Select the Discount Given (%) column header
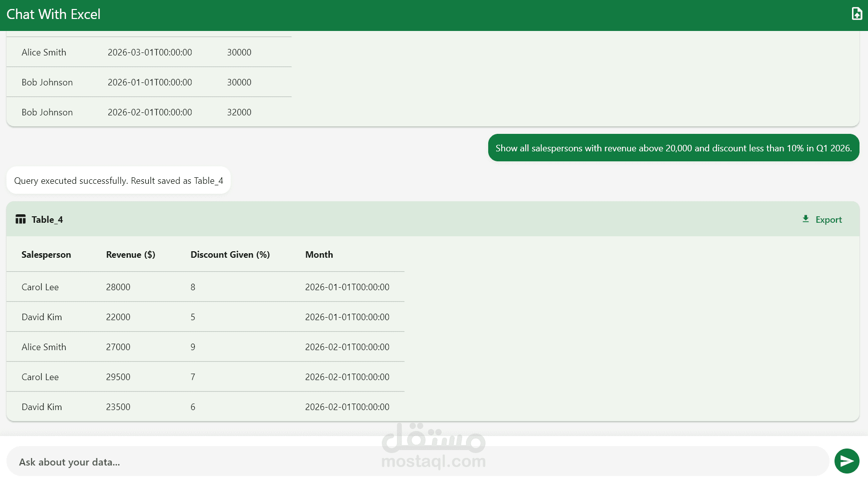 (x=230, y=255)
